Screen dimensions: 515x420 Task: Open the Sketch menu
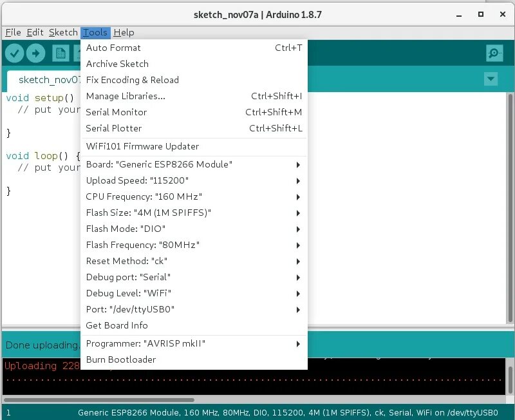point(63,33)
